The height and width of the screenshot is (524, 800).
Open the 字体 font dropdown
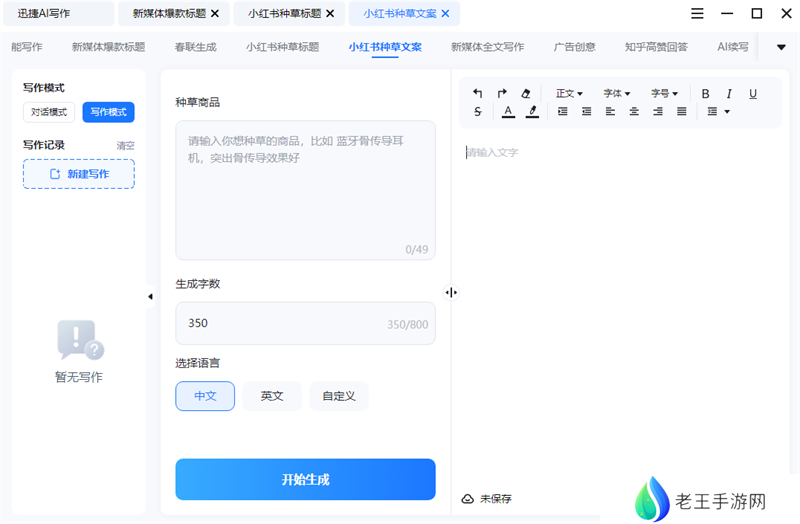(x=617, y=93)
